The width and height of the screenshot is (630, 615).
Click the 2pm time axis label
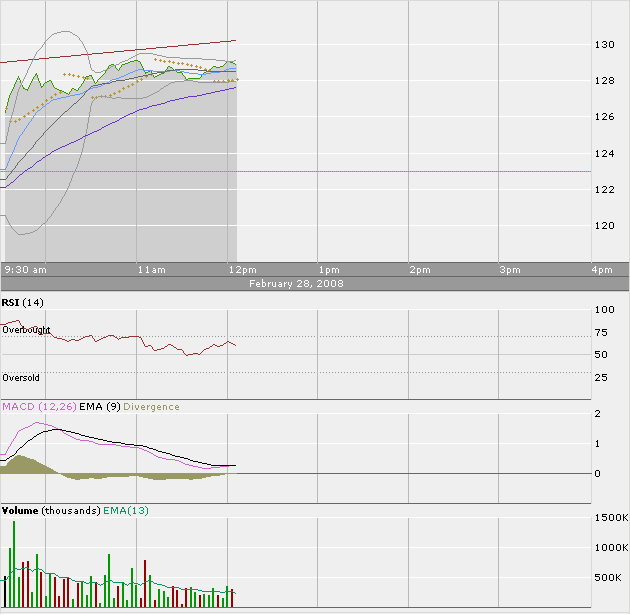point(420,270)
